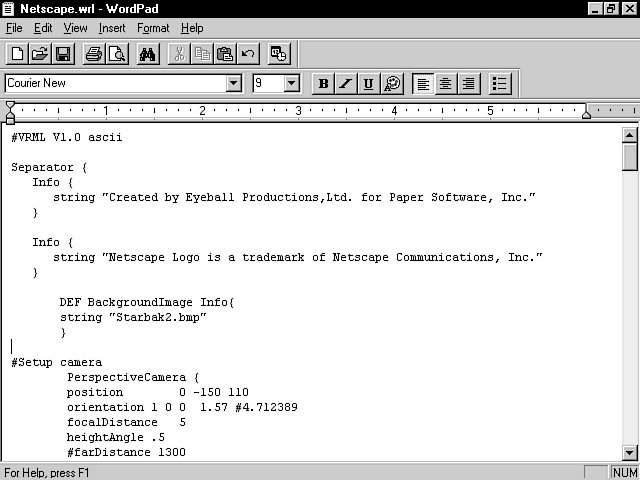
Task: Click inside the font size field showing 9
Action: (268, 83)
